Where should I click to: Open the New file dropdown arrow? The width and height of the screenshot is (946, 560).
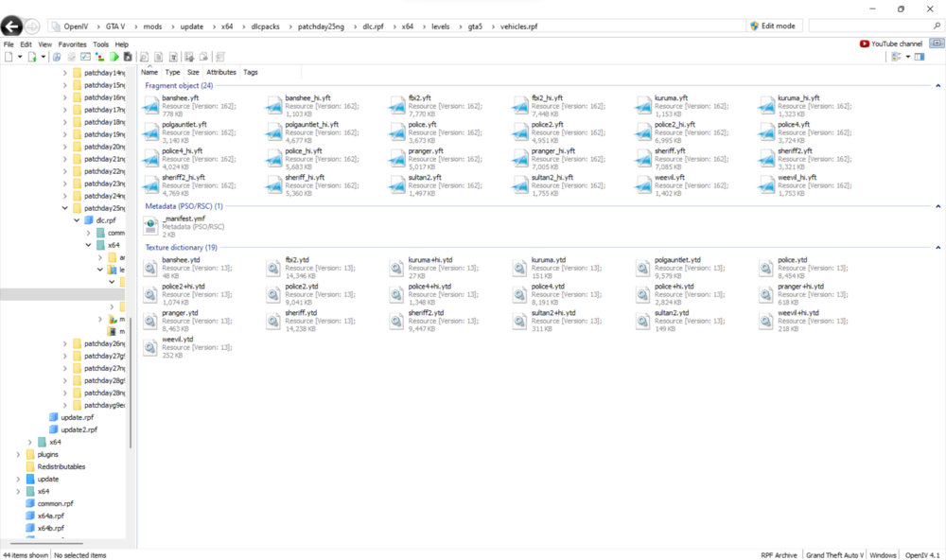[19, 57]
